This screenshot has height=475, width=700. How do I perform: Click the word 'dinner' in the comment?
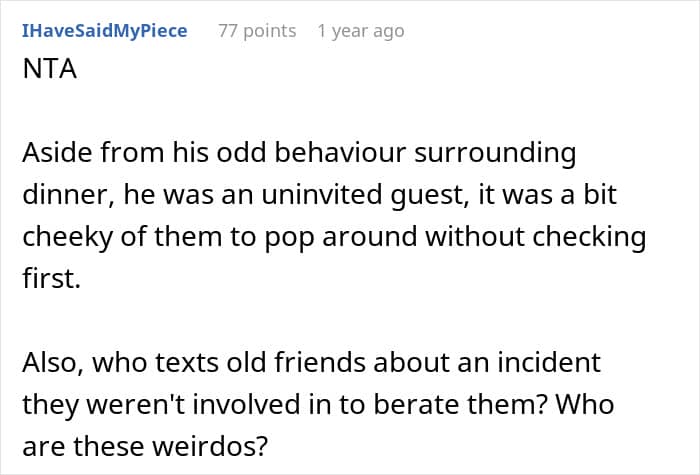(x=59, y=198)
